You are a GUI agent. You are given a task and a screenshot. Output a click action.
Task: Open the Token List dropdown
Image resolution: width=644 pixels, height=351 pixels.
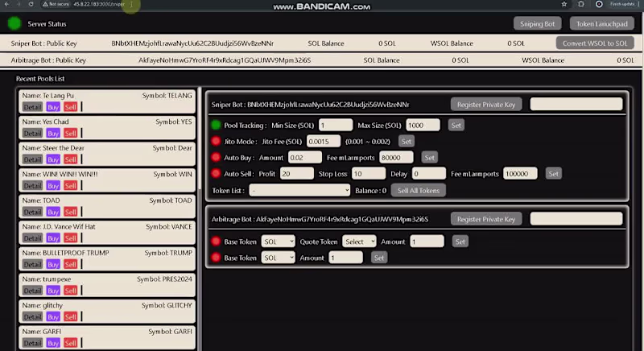299,190
